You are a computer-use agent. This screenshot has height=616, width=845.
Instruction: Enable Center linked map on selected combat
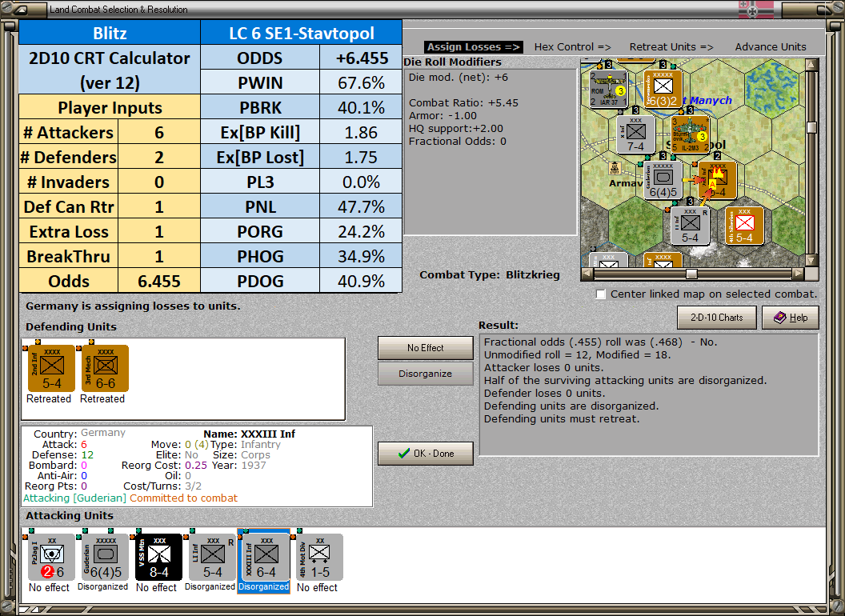tap(601, 294)
